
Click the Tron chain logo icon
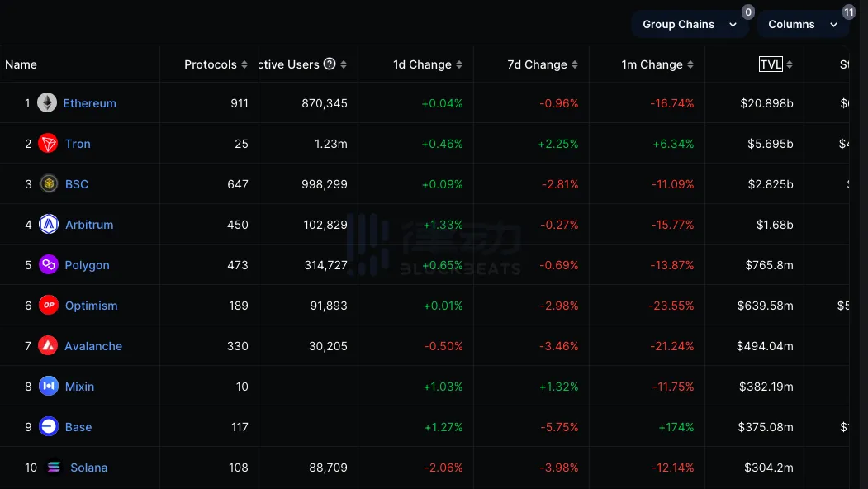pos(49,144)
